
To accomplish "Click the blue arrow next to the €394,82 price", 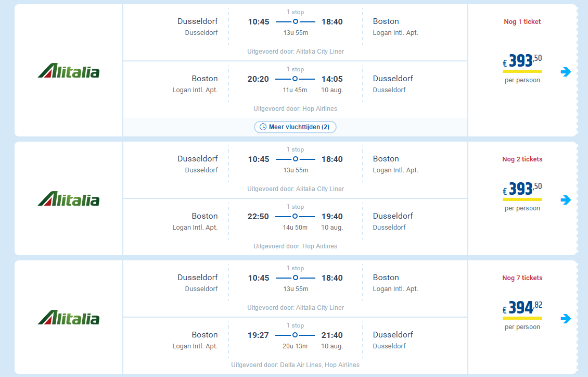I will [566, 319].
